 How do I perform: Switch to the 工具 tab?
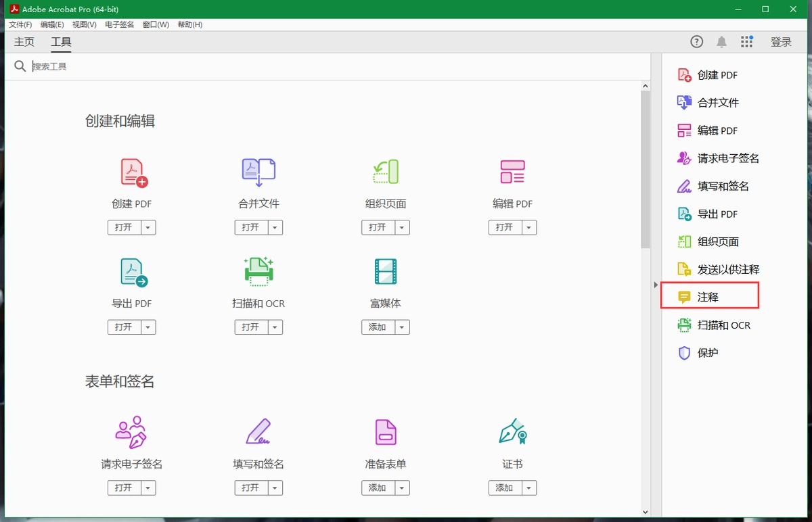point(62,42)
